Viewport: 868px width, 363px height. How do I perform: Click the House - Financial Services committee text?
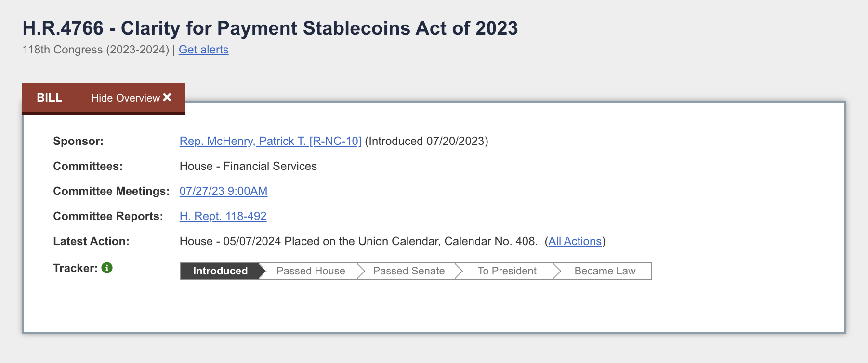coord(248,166)
